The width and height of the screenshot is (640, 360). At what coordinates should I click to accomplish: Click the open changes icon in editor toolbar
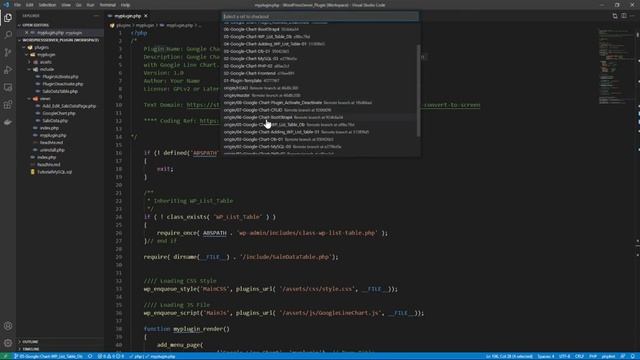615,16
